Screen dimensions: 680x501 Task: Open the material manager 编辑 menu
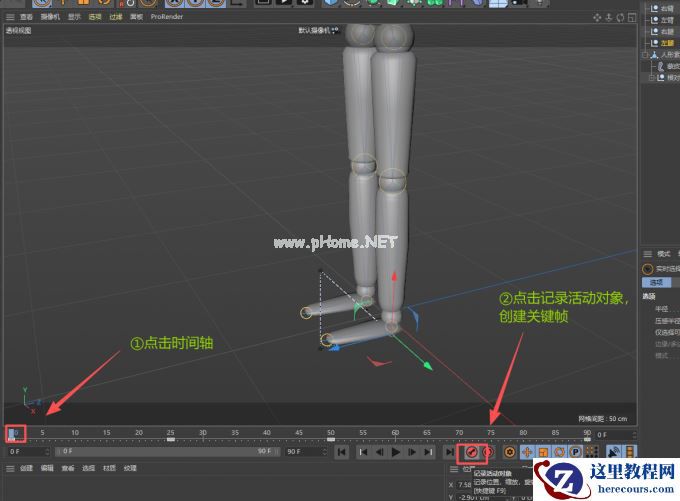(x=47, y=468)
